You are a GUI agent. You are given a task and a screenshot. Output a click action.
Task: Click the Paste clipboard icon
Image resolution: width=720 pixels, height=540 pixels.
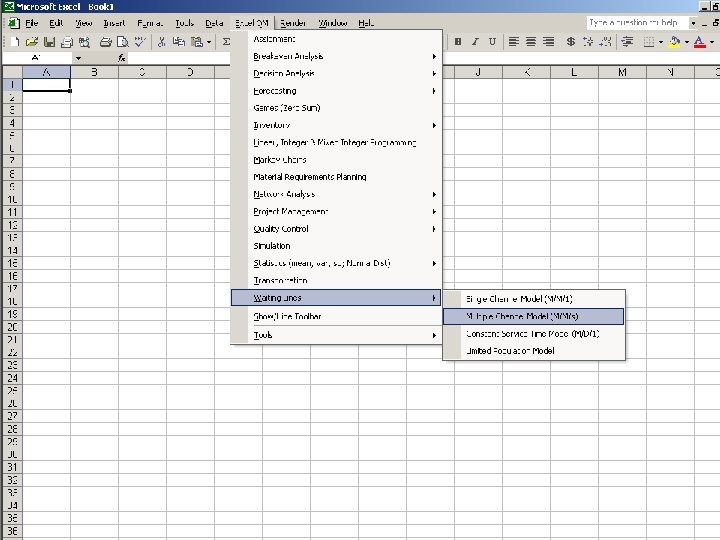197,42
